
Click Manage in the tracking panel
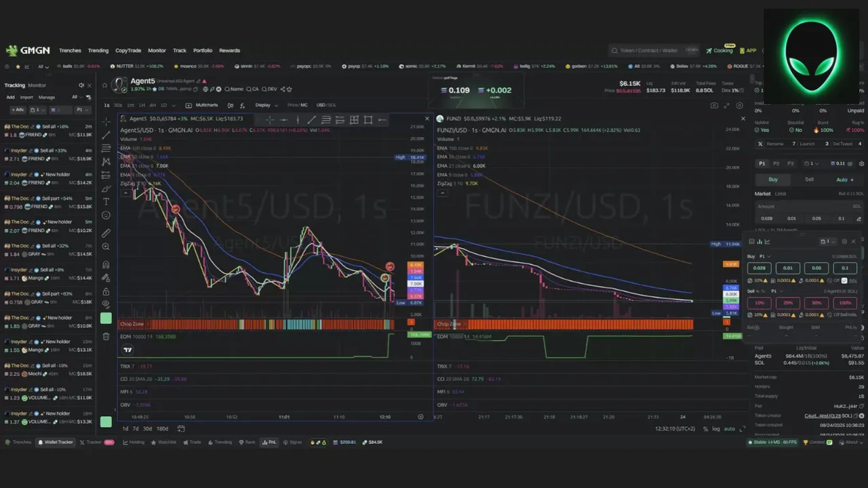pyautogui.click(x=47, y=97)
